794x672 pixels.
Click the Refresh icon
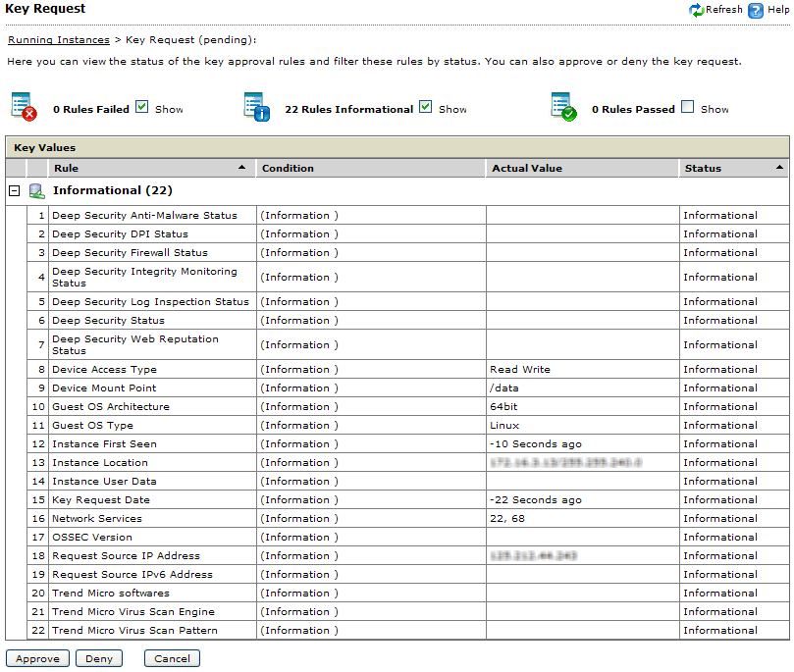(x=697, y=10)
